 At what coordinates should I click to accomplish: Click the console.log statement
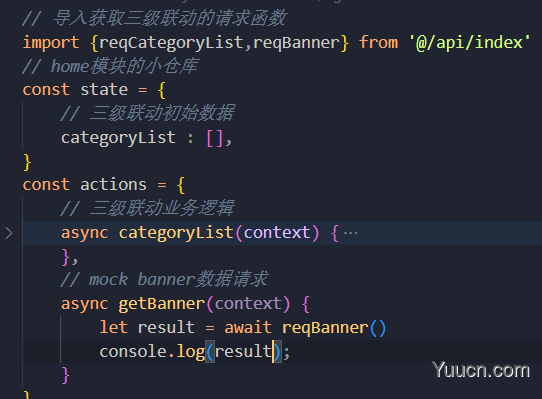pos(195,352)
